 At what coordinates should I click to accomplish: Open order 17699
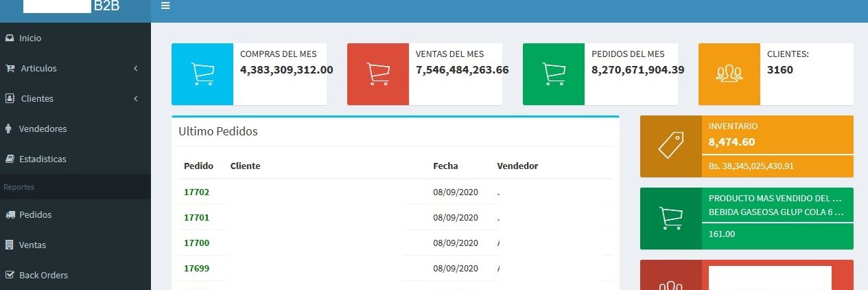click(x=196, y=268)
